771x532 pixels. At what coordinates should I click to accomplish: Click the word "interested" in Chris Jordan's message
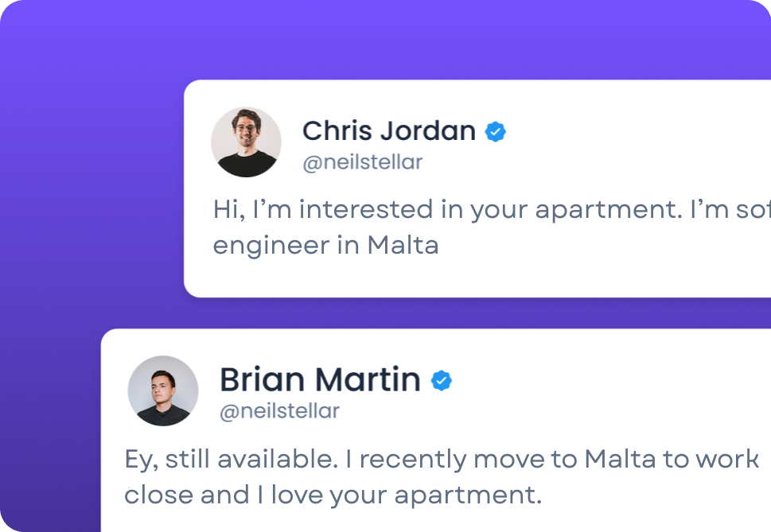click(365, 210)
